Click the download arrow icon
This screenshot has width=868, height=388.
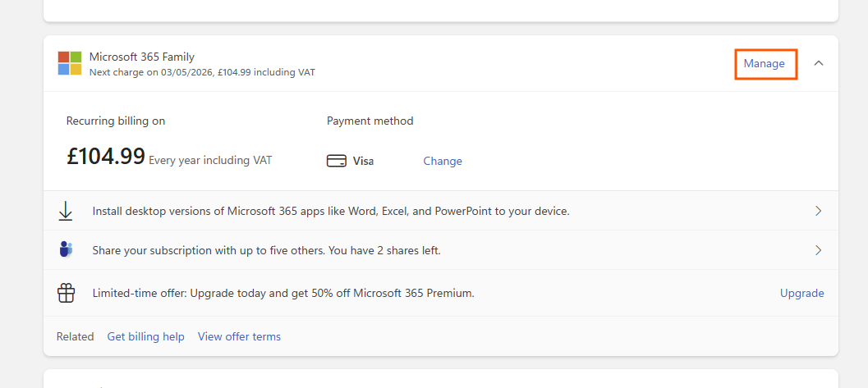coord(66,211)
